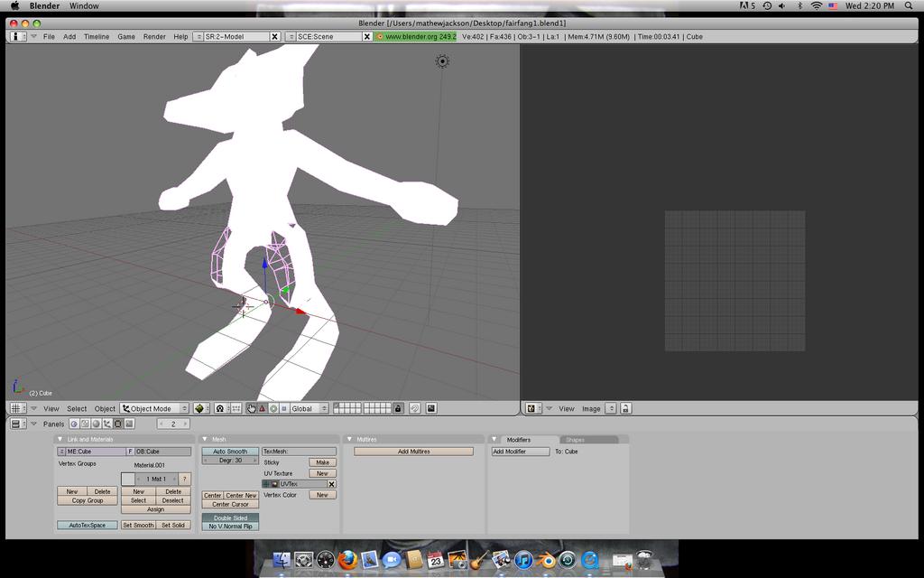This screenshot has height=578, width=924.
Task: Open Finder from the Dock
Action: point(282,559)
